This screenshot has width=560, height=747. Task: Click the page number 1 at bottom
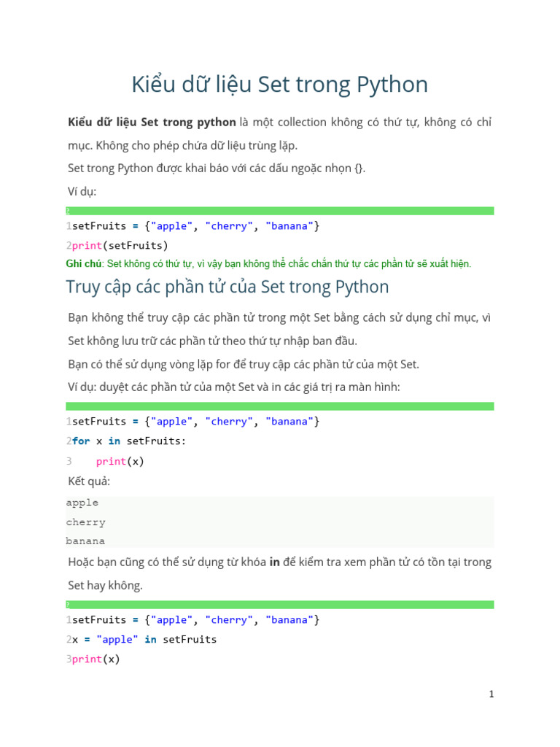491,694
